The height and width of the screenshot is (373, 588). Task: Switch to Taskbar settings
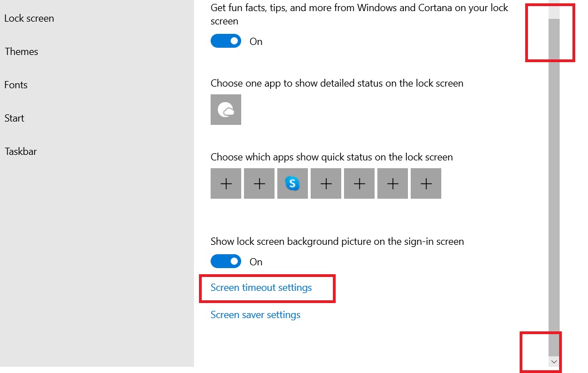pyautogui.click(x=21, y=152)
